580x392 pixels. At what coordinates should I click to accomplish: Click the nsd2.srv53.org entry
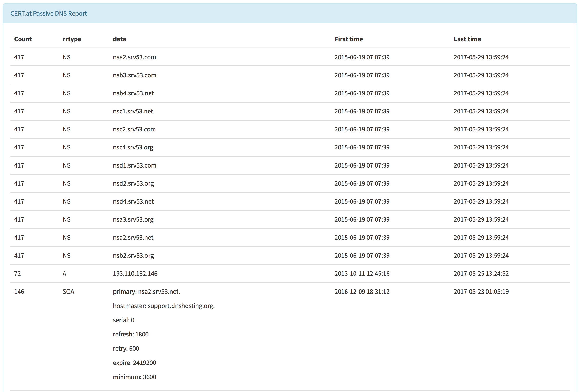pyautogui.click(x=133, y=183)
